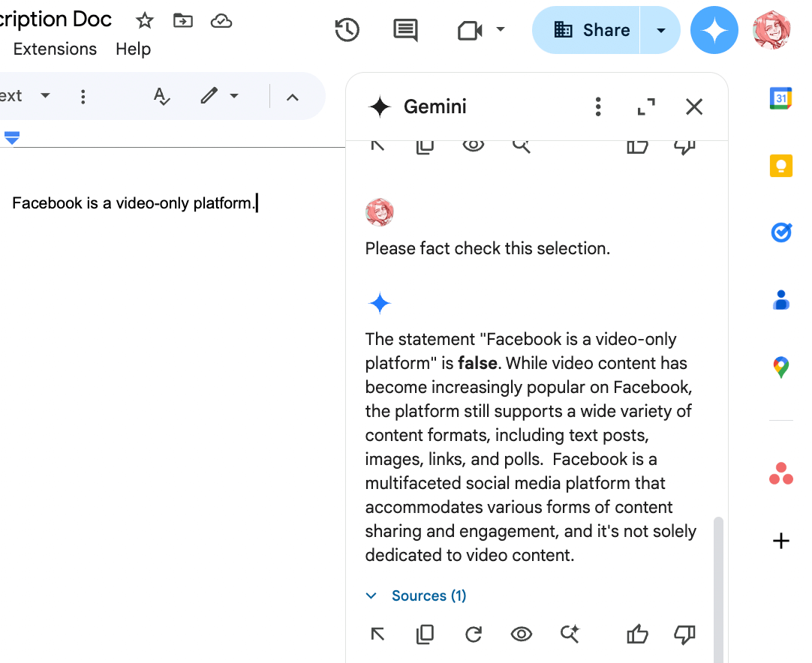Open the Meet call options arrow
This screenshot has width=812, height=663.
click(x=501, y=29)
